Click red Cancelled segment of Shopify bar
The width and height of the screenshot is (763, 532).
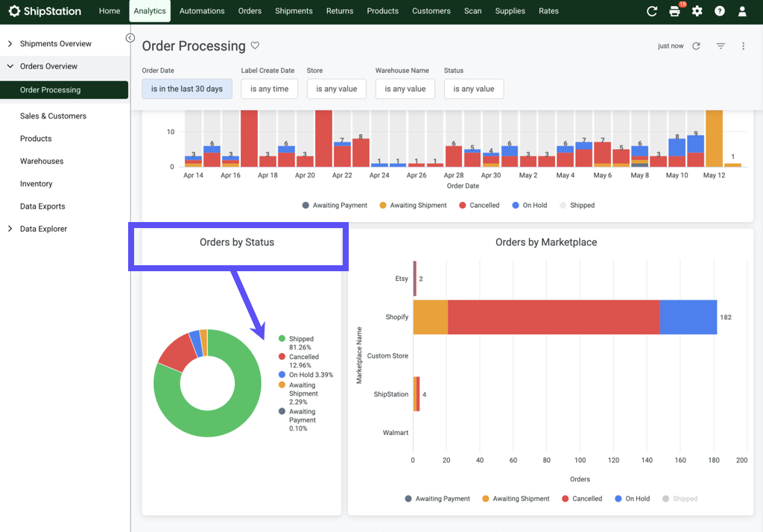click(554, 317)
